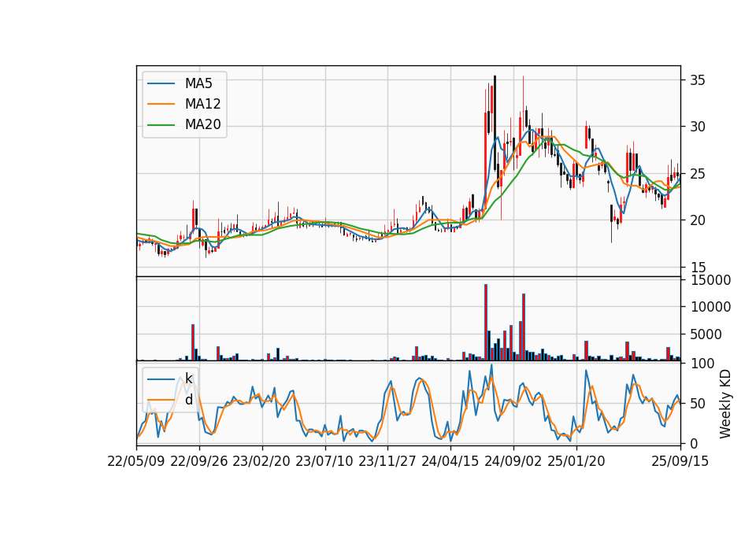This screenshot has height=543, width=756.
Task: Click the price axis value 15
Action: click(x=697, y=267)
